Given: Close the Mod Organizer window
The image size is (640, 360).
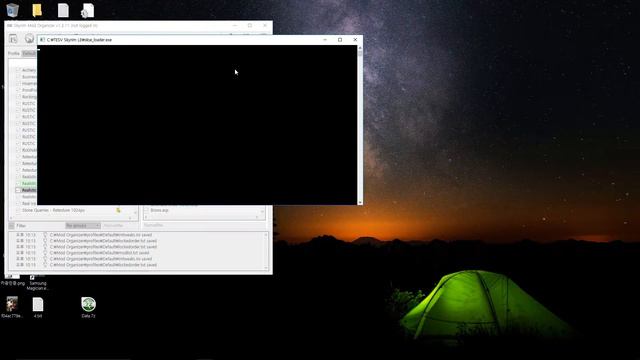Looking at the screenshot, I should [x=265, y=25].
